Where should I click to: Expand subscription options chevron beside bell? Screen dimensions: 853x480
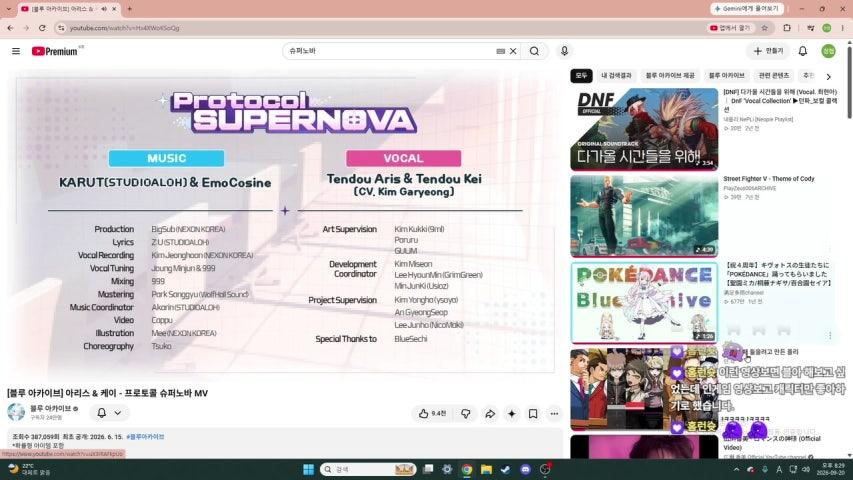pos(118,413)
